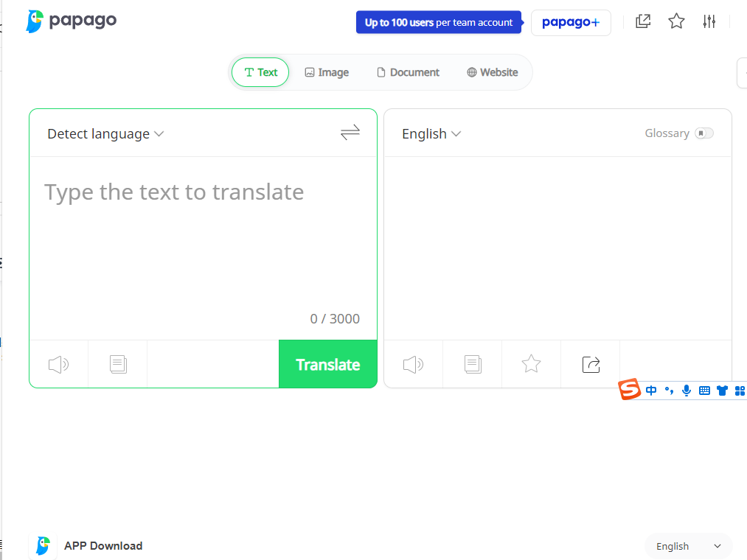Expand English target language dropdown

(431, 134)
